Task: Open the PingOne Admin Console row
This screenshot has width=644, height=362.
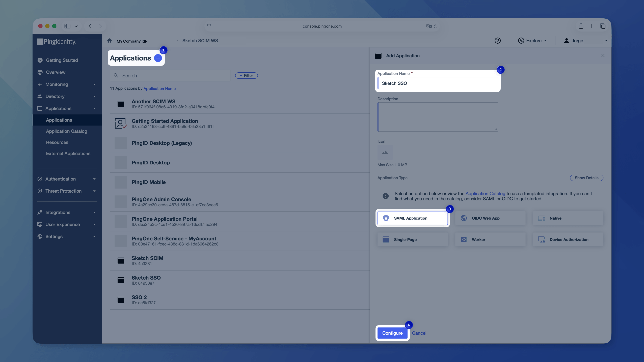Action: pyautogui.click(x=239, y=202)
